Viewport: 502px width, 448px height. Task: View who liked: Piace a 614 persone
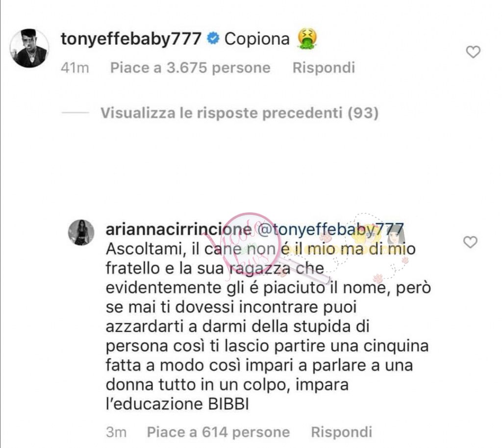pos(218,432)
